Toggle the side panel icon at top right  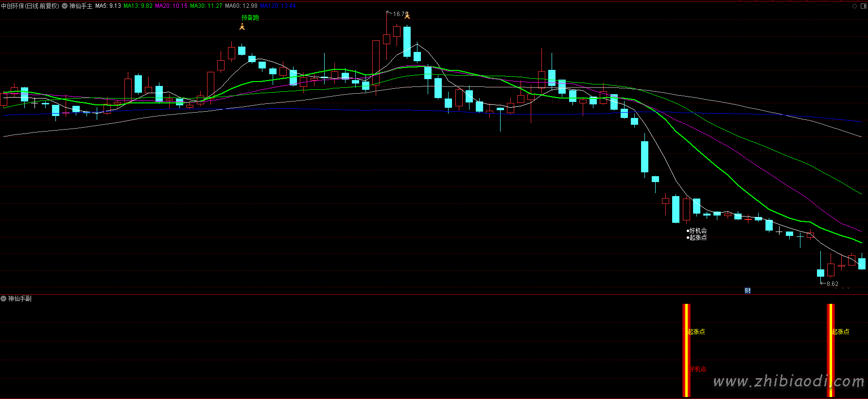pyautogui.click(x=863, y=6)
